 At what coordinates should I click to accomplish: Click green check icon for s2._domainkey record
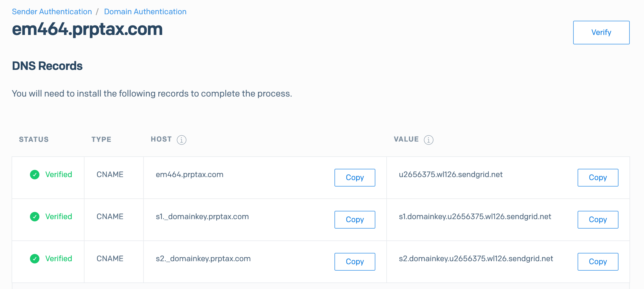[x=35, y=259]
